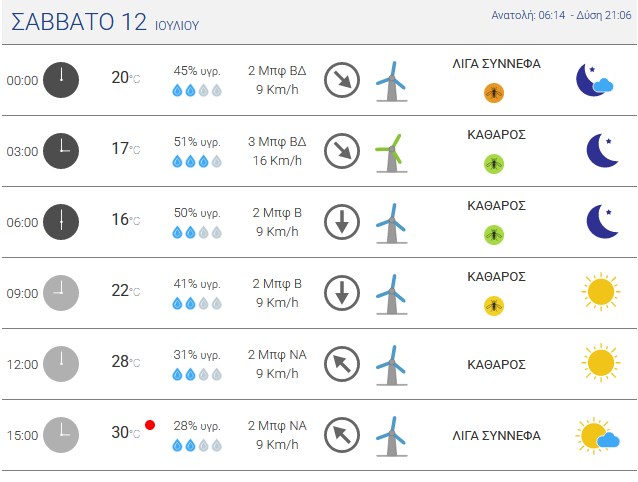Click the orange mosquito icon at 00:00
Screen dimensions: 638x482
(x=494, y=93)
